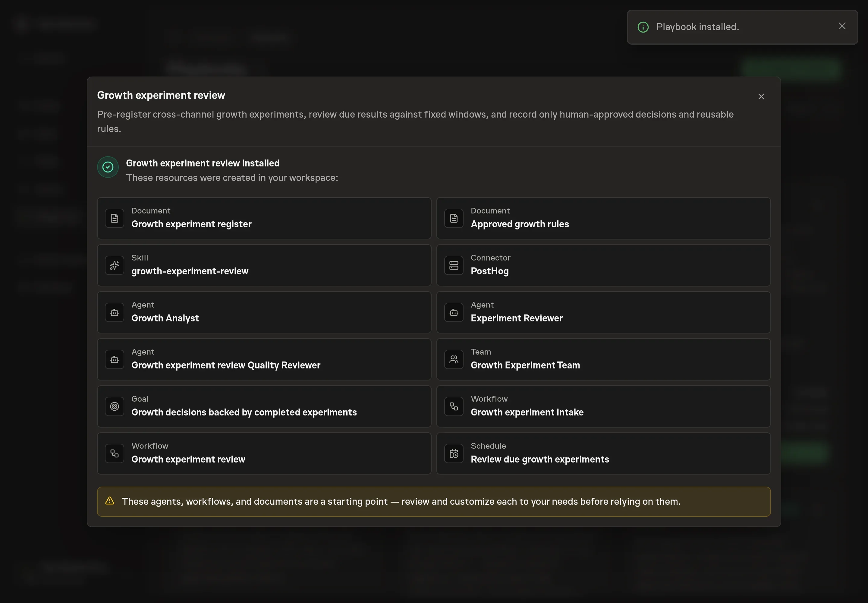Viewport: 868px width, 603px height.
Task: Click robot icon for Quality Reviewer agent
Action: [115, 359]
